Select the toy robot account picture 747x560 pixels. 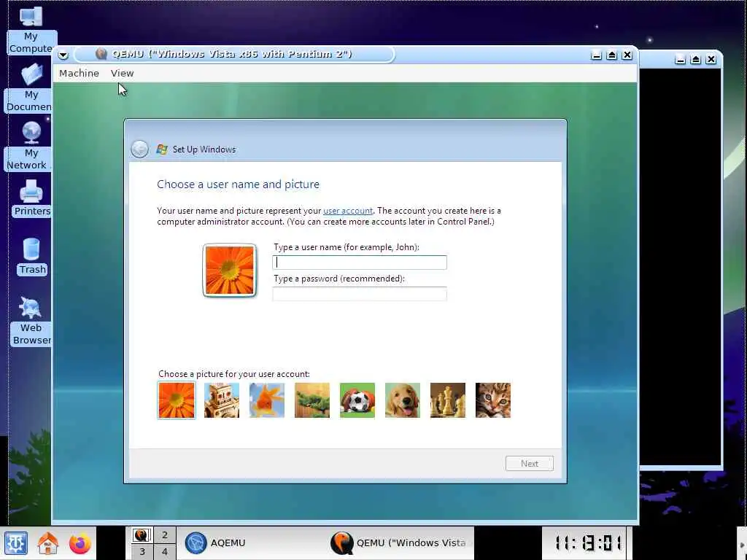222,400
